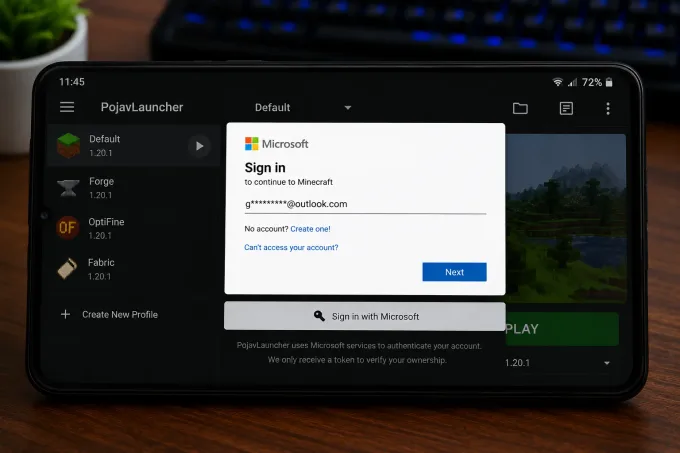Click the key icon on the Microsoft sign-in button
The image size is (680, 453).
pyautogui.click(x=319, y=316)
